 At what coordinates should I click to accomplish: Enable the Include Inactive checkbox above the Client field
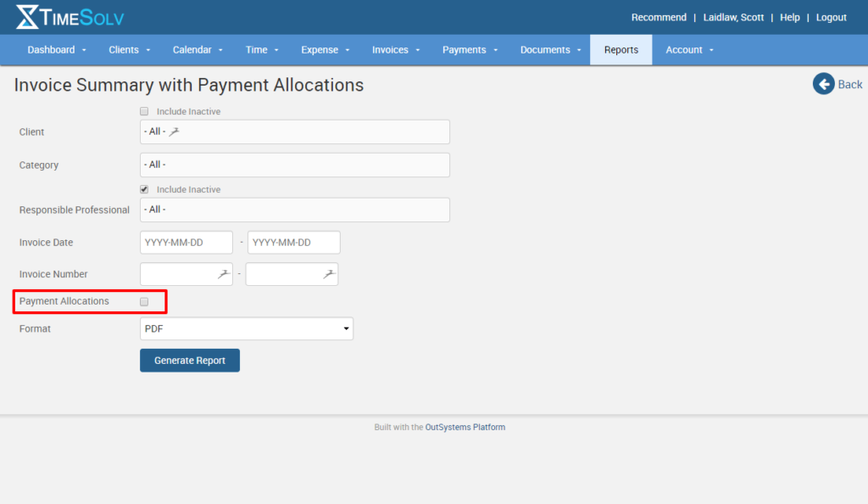pos(144,110)
